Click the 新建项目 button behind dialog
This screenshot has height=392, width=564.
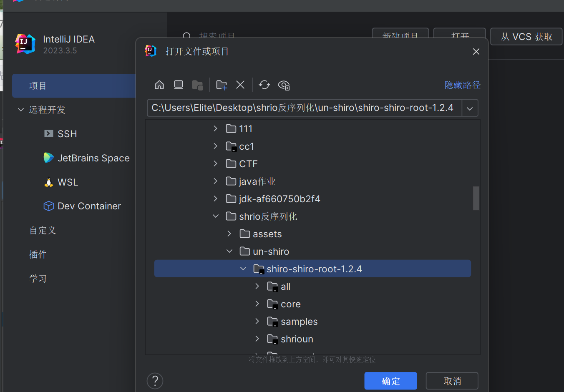coord(400,33)
